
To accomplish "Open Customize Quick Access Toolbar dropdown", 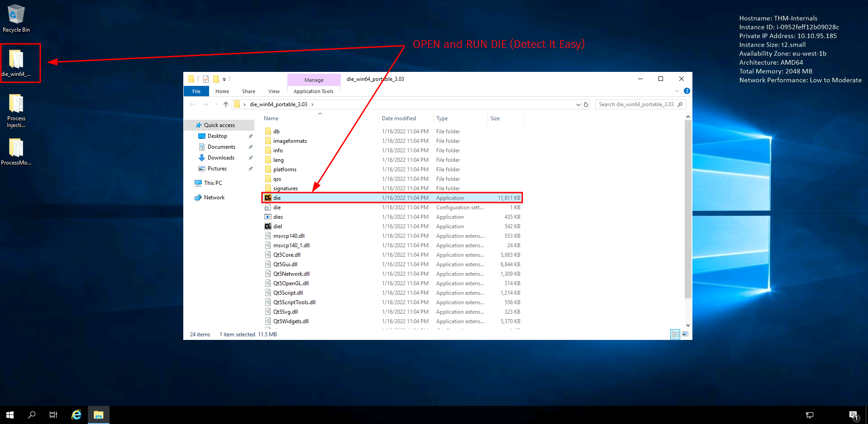I will tap(224, 80).
